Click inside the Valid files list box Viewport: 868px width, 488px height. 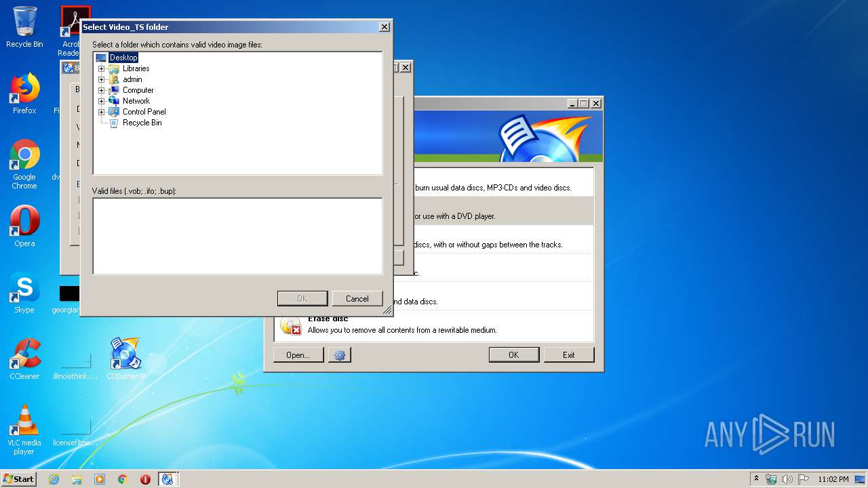pos(237,236)
